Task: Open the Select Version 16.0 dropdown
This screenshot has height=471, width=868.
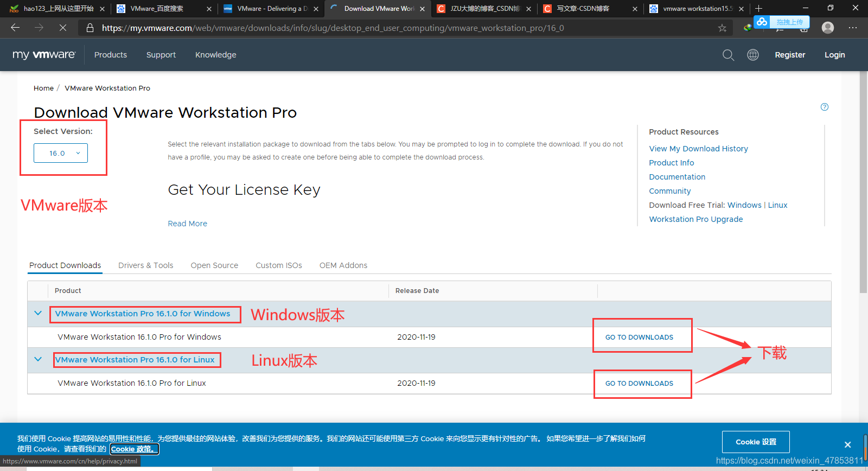Action: 61,153
